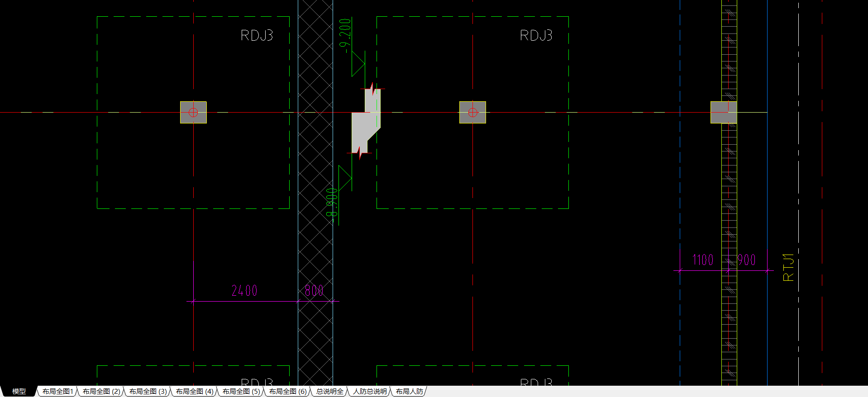Select the RDJ3 label left of hatched wall
The image size is (868, 397).
coord(257,35)
